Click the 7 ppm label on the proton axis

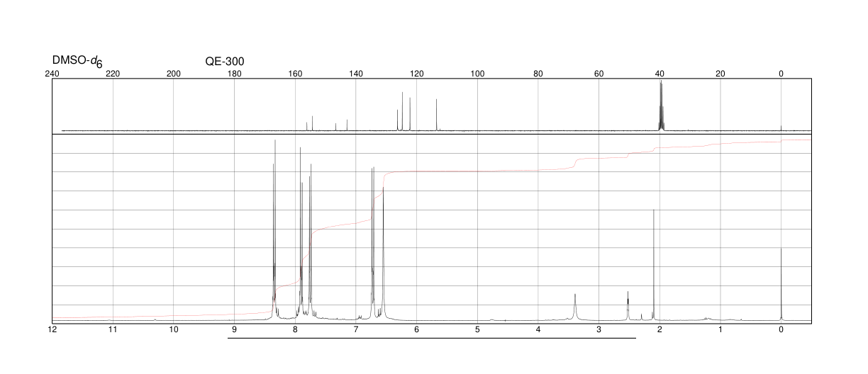pyautogui.click(x=356, y=330)
